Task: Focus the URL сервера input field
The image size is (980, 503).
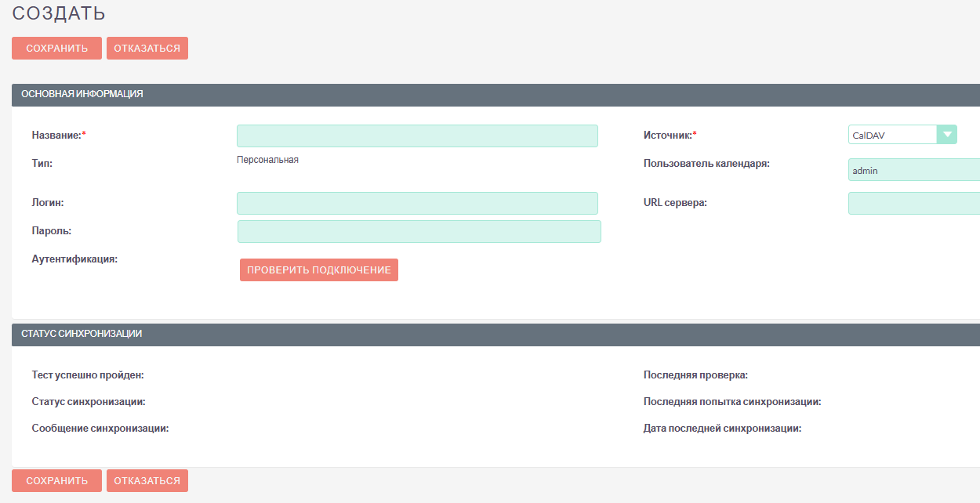Action: coord(913,204)
